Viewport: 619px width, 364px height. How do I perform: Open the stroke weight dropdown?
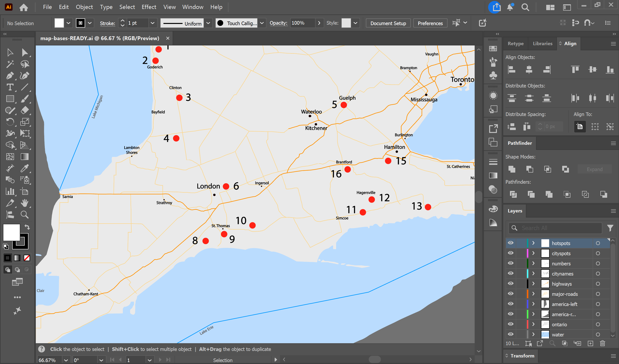coord(153,23)
